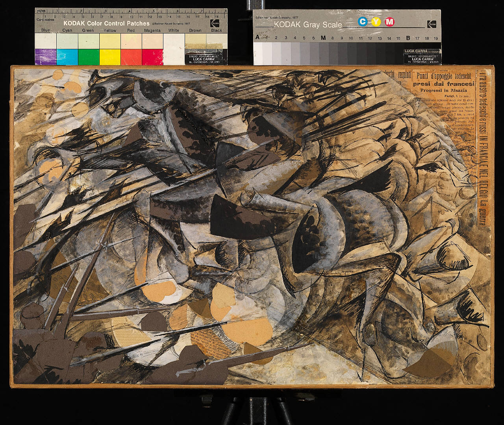Select the saturated blue-violet color patch
Image resolution: width=504 pixels, height=425 pixels.
point(46,57)
